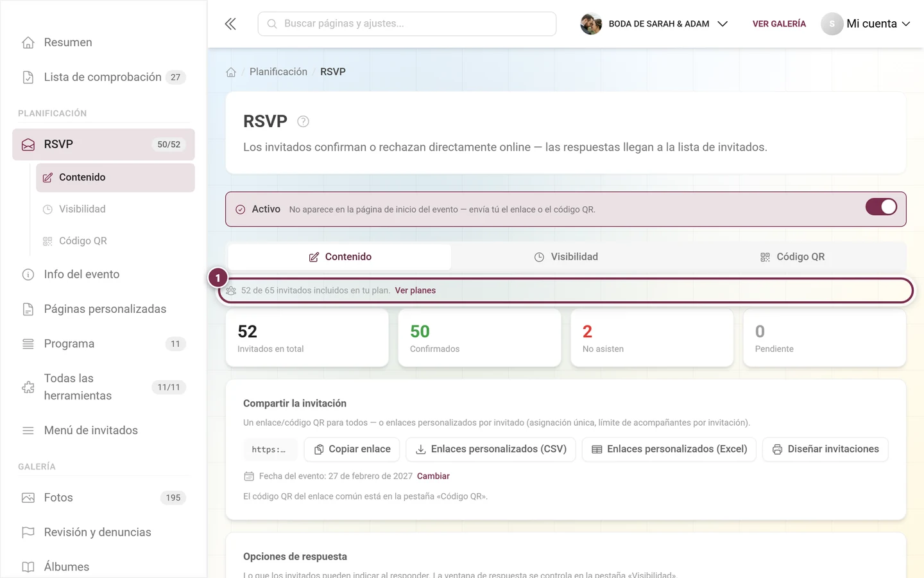This screenshot has height=578, width=924.
Task: Open Menú de invitados
Action: coord(103,430)
